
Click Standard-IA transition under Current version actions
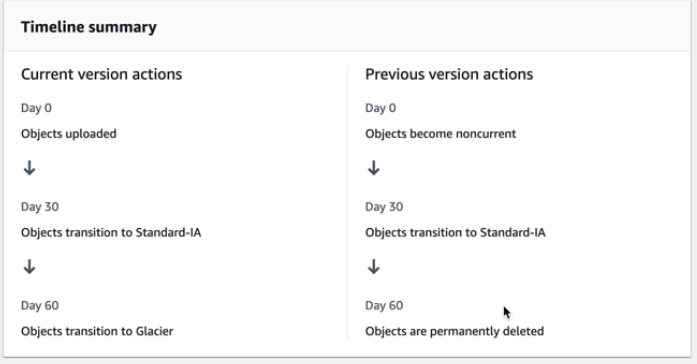click(x=111, y=232)
